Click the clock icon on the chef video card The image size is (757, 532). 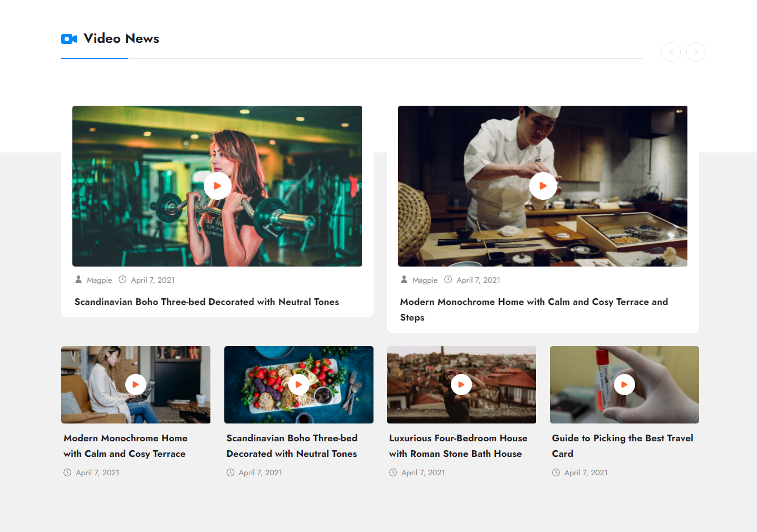tap(448, 279)
